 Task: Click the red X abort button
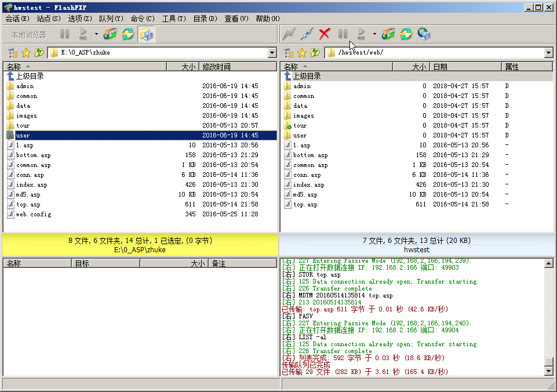[x=325, y=34]
